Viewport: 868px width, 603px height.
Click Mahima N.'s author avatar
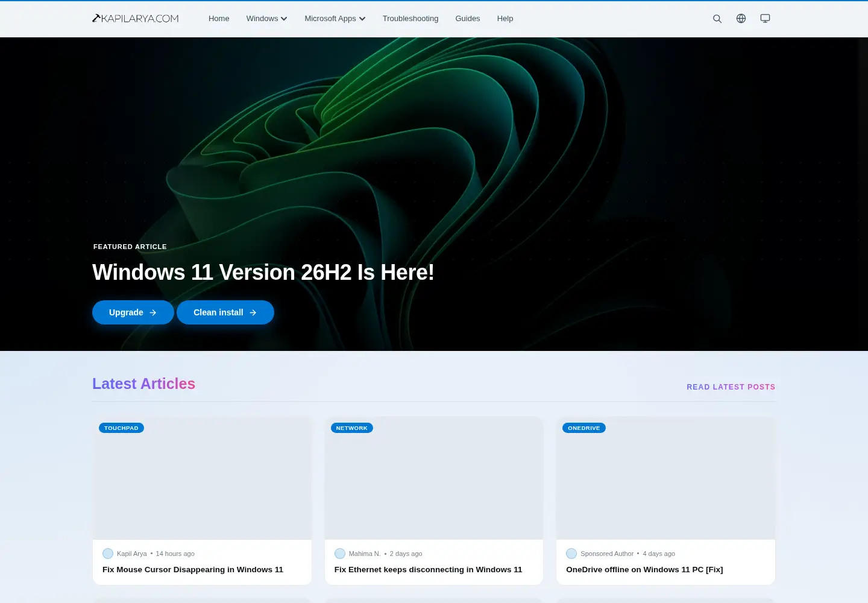[340, 554]
